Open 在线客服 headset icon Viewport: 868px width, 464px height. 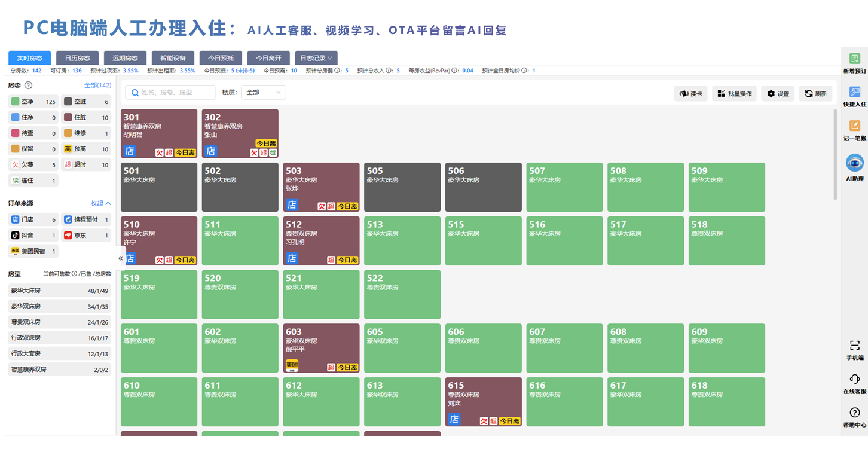[x=855, y=380]
